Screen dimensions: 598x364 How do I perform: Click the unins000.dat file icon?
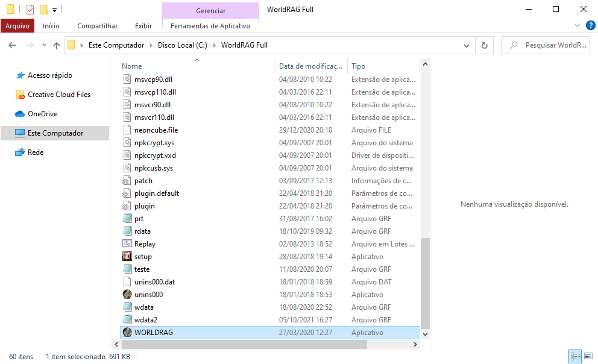pos(127,281)
